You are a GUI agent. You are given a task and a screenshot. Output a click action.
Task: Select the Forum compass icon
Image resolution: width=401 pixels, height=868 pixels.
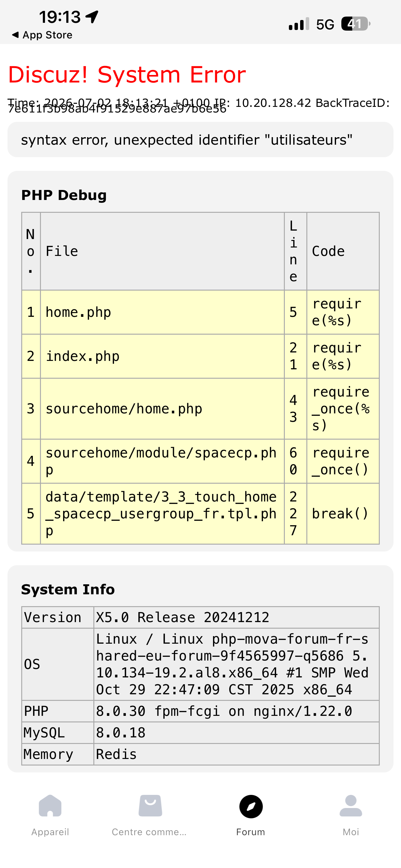click(251, 806)
